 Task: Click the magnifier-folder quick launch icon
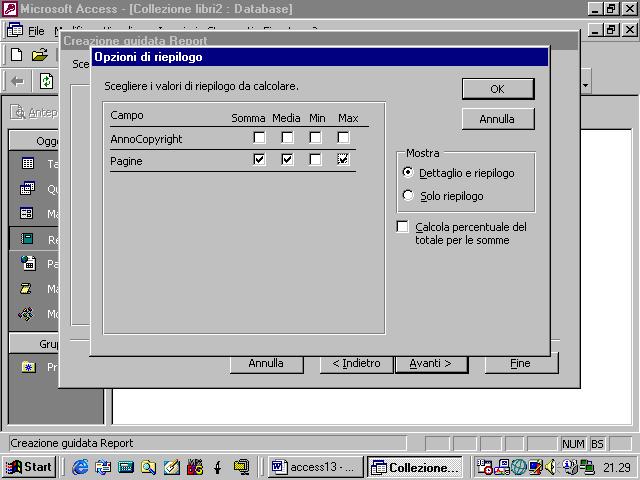tap(148, 467)
